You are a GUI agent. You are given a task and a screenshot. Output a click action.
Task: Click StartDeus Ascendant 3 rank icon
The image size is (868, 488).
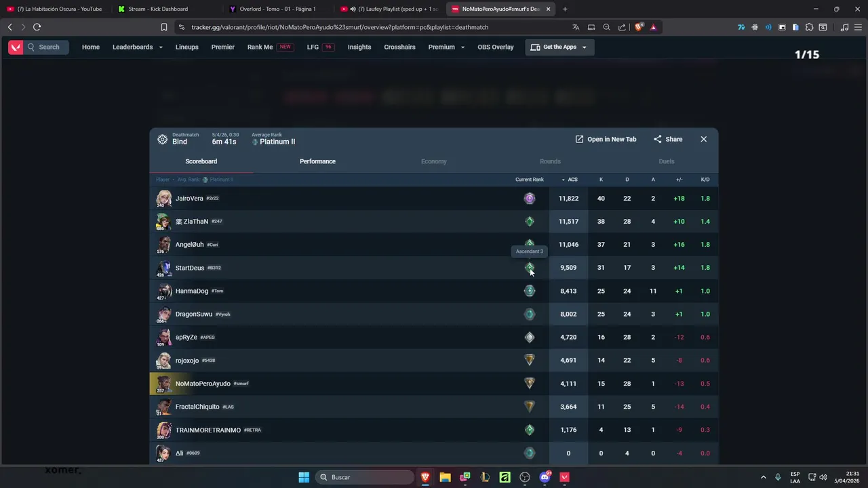click(x=530, y=268)
